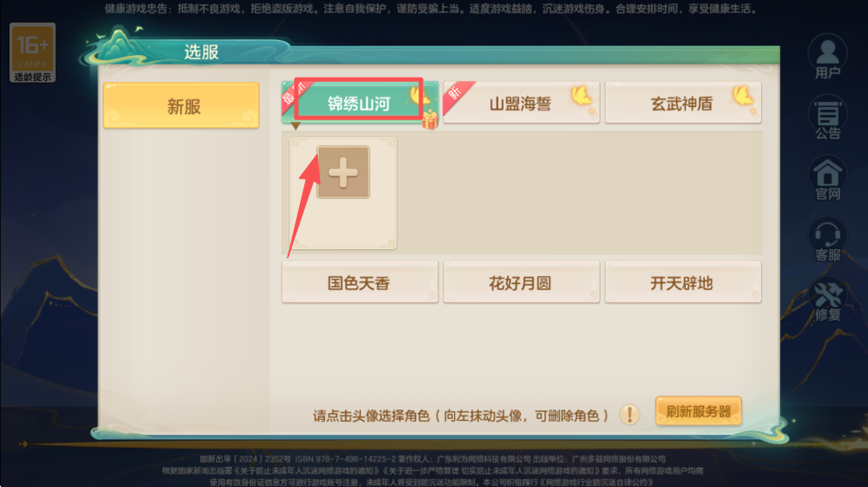Click the gift box icon on 锦绣山河
Screen dimensions: 868x487
pos(431,120)
